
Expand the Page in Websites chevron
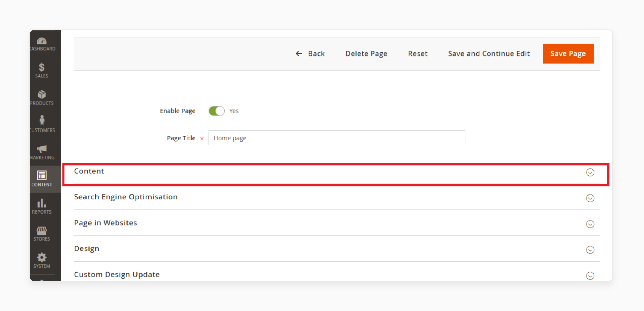coord(590,224)
